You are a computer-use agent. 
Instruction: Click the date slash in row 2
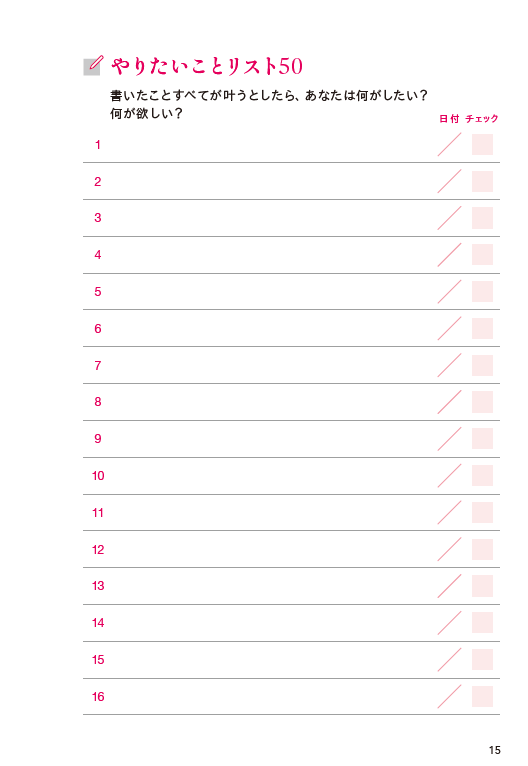[449, 181]
